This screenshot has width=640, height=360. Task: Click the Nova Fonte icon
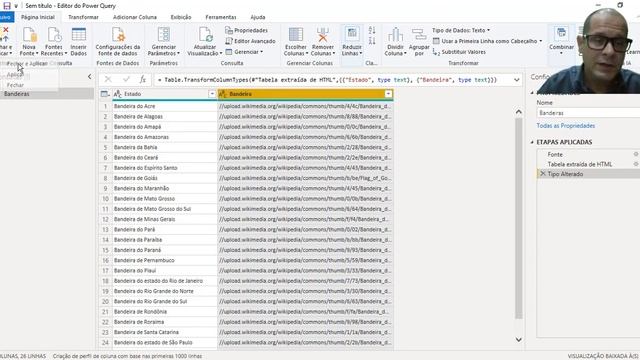click(29, 35)
